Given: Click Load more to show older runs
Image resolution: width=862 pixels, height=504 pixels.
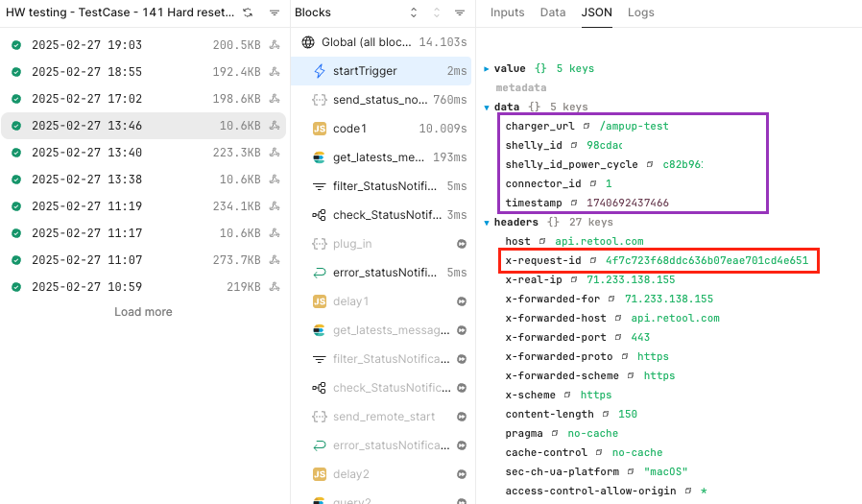Looking at the screenshot, I should 143,312.
